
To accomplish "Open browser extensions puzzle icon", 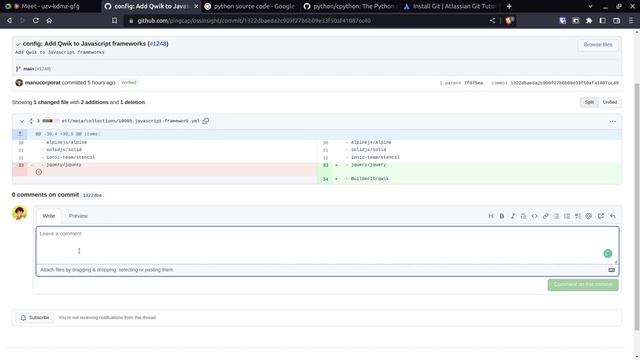I will (x=589, y=20).
